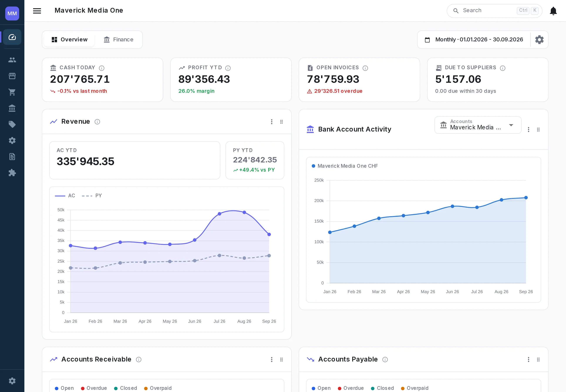Open the gear icon below the tag icon
Viewport: 566px width, 392px height.
coord(12,140)
